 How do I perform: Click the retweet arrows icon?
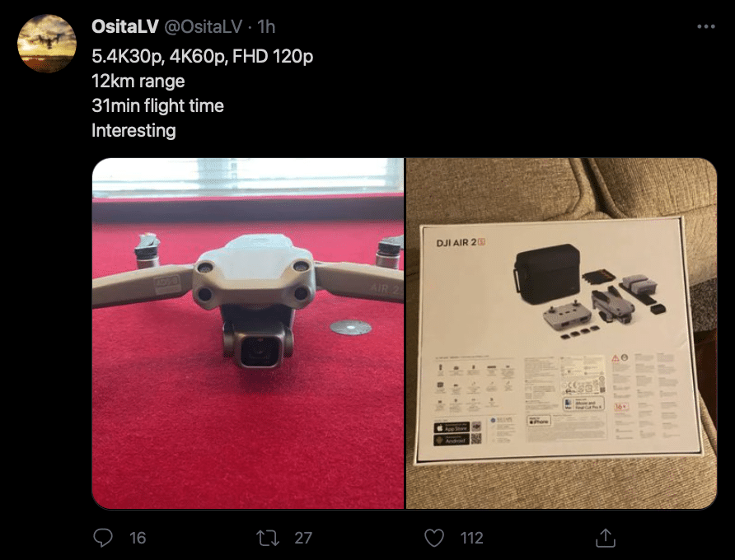pos(268,538)
